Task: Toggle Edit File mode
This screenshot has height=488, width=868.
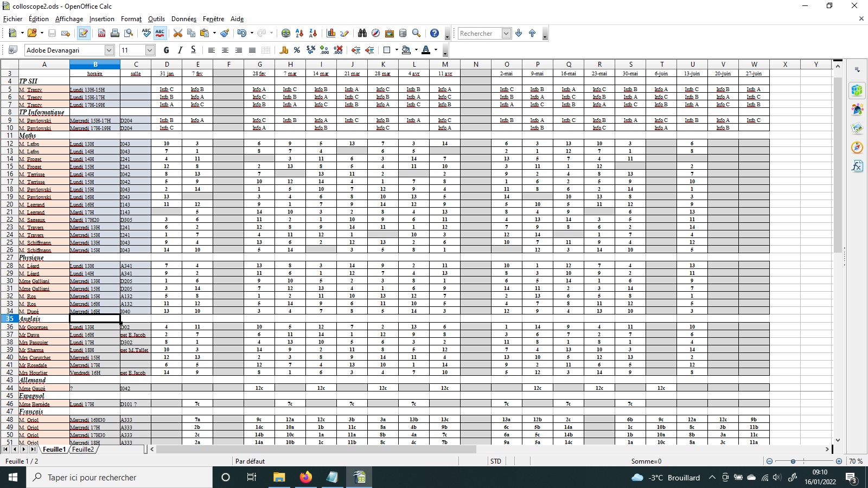Action: coord(83,33)
